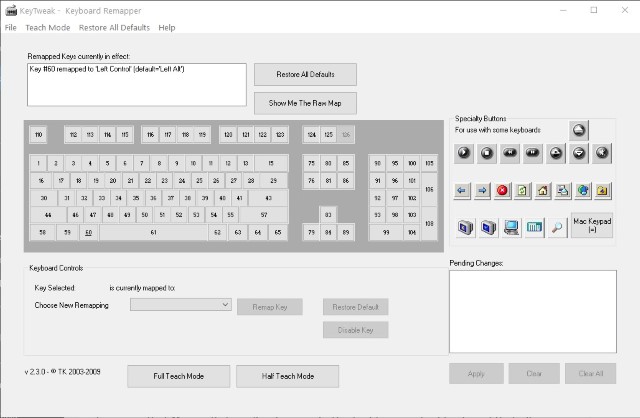Click the Previous Track specialty button
Viewport: 640px width, 418px height.
[510, 153]
